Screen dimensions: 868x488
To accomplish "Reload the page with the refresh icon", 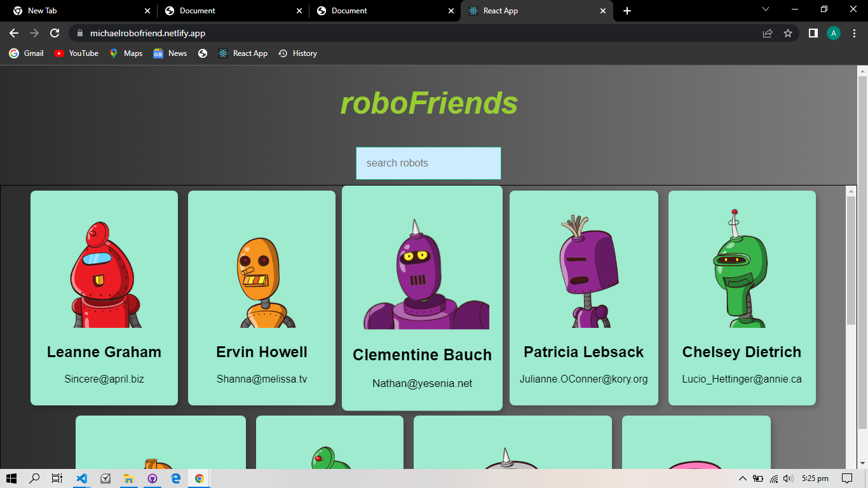I will click(55, 33).
